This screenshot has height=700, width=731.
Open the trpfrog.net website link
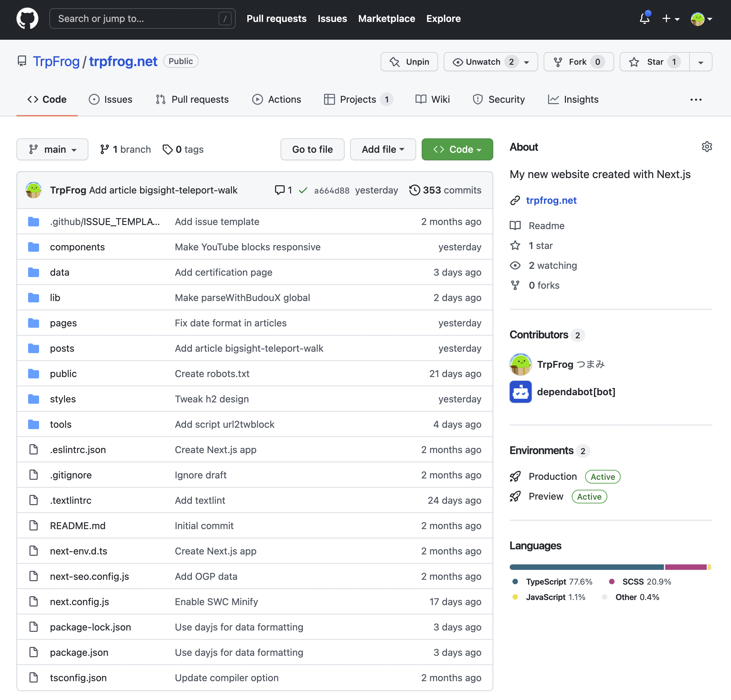coord(551,201)
